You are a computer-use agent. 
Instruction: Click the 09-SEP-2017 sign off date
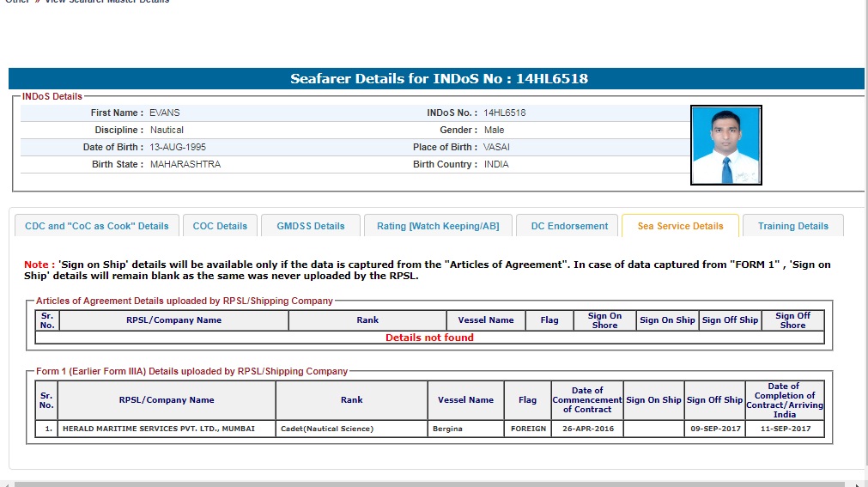(714, 429)
